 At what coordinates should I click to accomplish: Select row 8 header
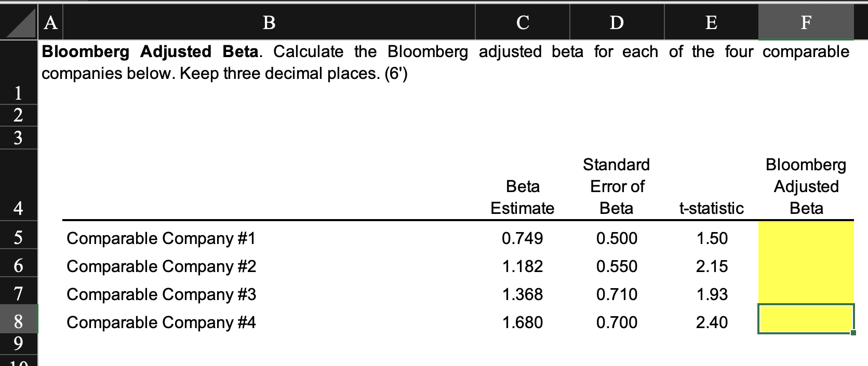point(19,322)
